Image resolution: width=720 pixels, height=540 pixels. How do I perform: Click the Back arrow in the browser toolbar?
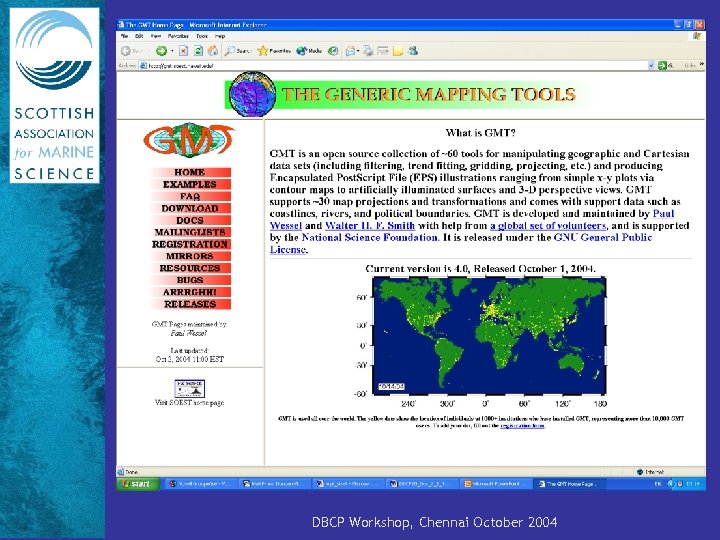tap(125, 51)
